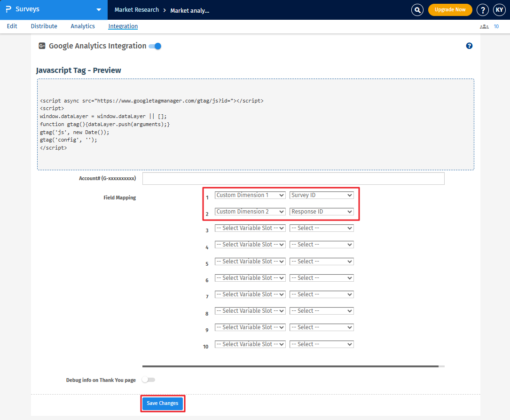Select the Integration tab
Screen dimensions: 510x420
click(123, 26)
